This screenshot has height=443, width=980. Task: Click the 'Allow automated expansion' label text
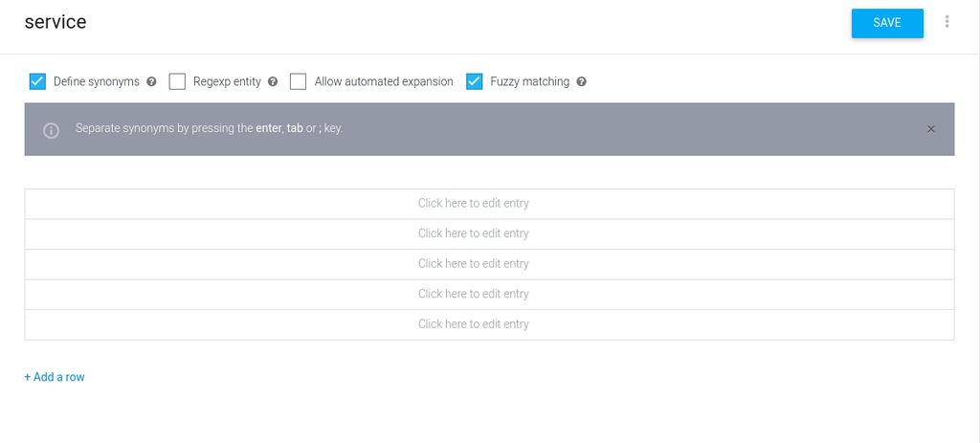[x=384, y=82]
